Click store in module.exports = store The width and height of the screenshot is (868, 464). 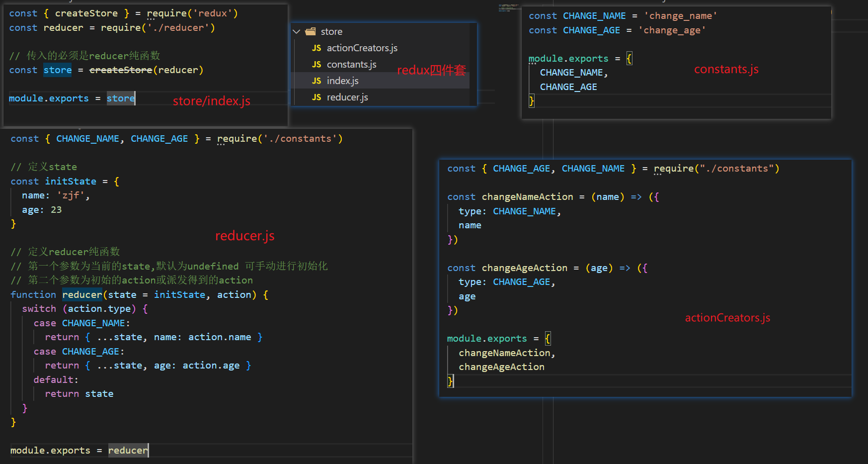click(x=121, y=98)
